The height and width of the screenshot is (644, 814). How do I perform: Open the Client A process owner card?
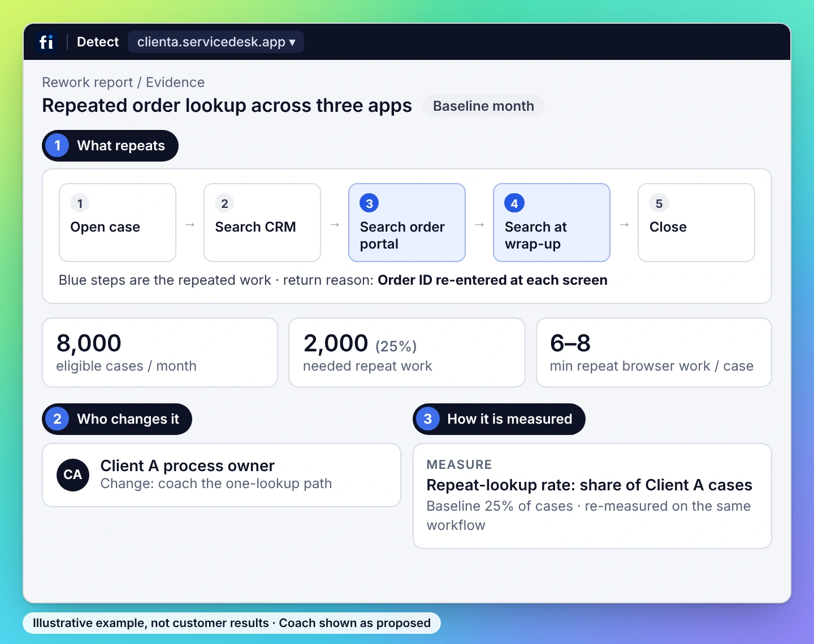coord(222,475)
